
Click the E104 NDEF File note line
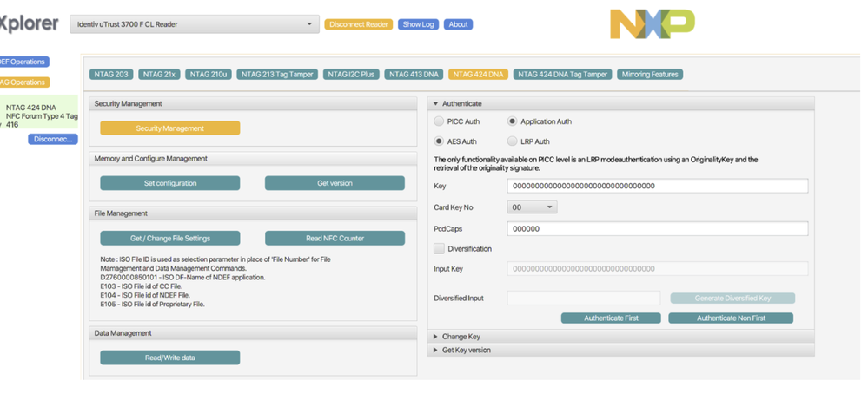pyautogui.click(x=145, y=295)
